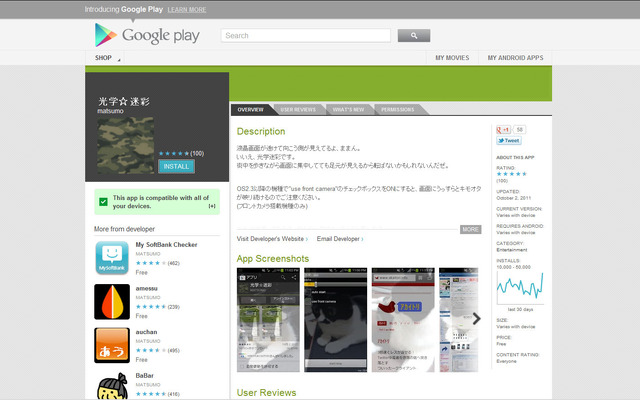Viewport: 640px width, 400px height.
Task: Click the Google Play logo
Action: point(147,35)
